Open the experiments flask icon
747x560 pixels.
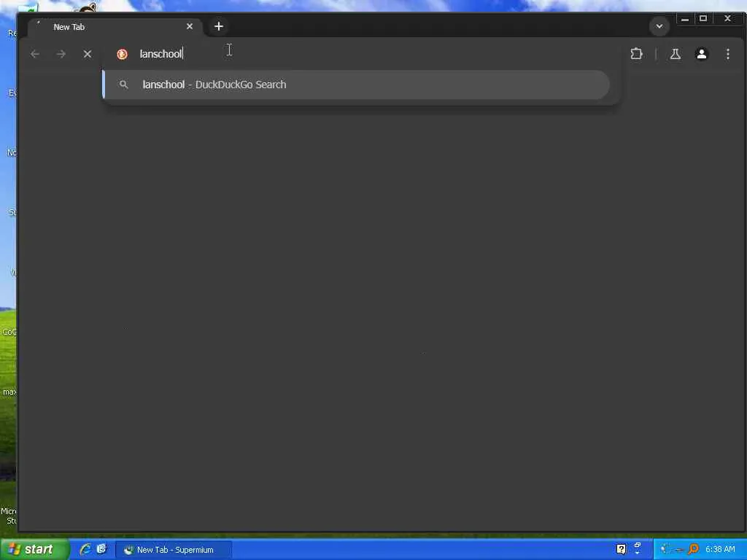pos(675,54)
